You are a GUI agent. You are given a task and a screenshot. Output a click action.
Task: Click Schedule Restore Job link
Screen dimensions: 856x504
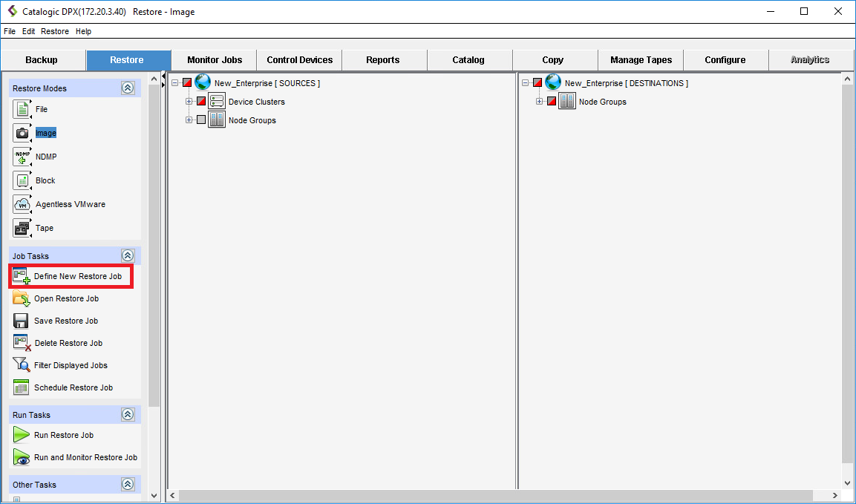click(x=73, y=387)
